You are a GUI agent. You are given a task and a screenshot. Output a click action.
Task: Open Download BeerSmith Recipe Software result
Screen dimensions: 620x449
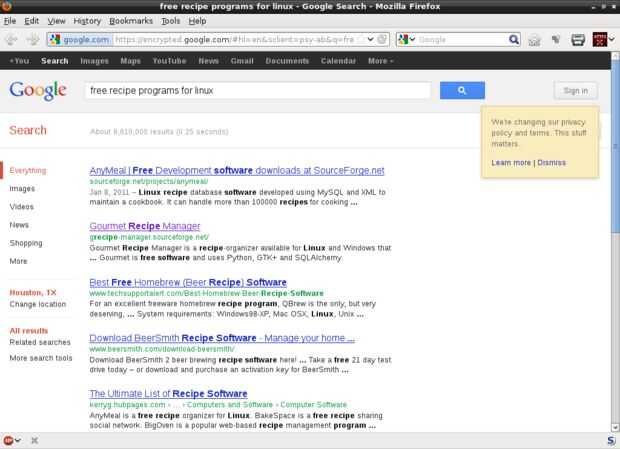(x=222, y=338)
